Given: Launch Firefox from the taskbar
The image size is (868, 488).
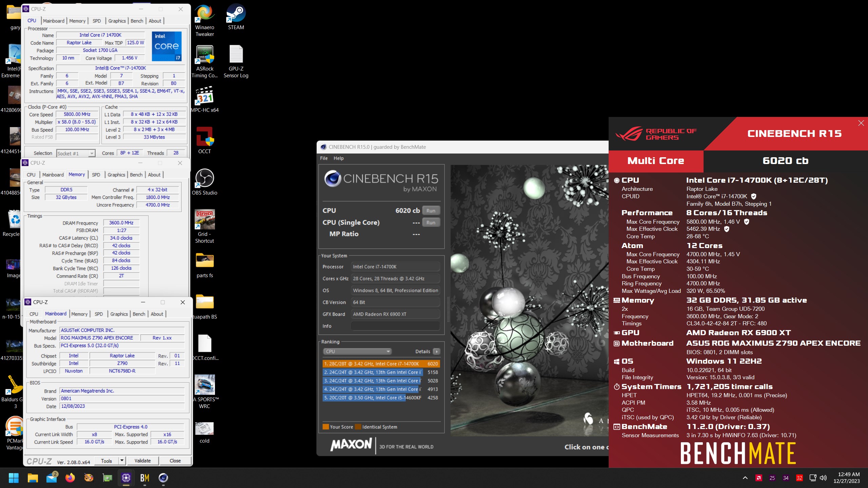Looking at the screenshot, I should (x=70, y=478).
